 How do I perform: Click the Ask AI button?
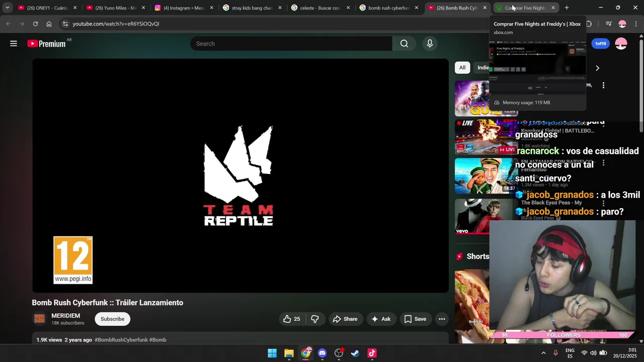380,319
